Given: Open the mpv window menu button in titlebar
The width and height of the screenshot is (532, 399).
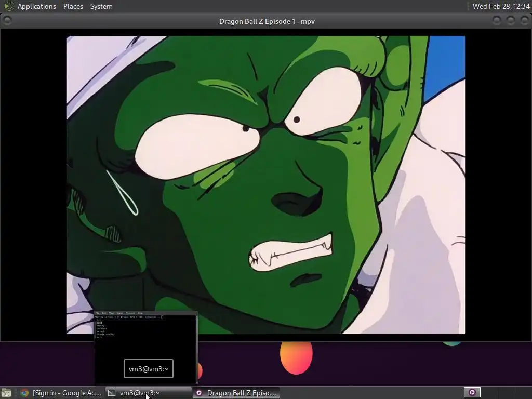Looking at the screenshot, I should point(7,21).
